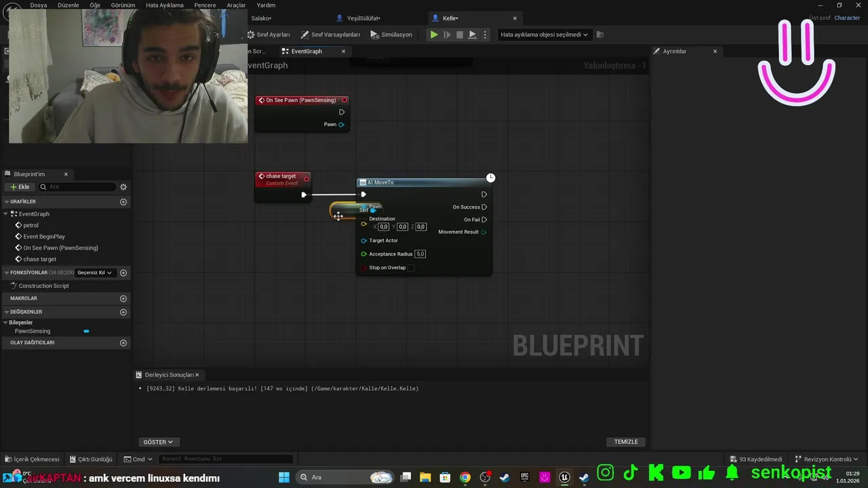Add new function with FONKSİYONLAR plus
868x488 pixels.
[123, 272]
